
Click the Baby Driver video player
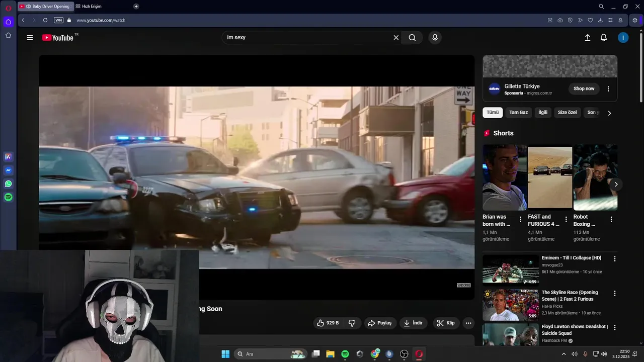tap(257, 177)
